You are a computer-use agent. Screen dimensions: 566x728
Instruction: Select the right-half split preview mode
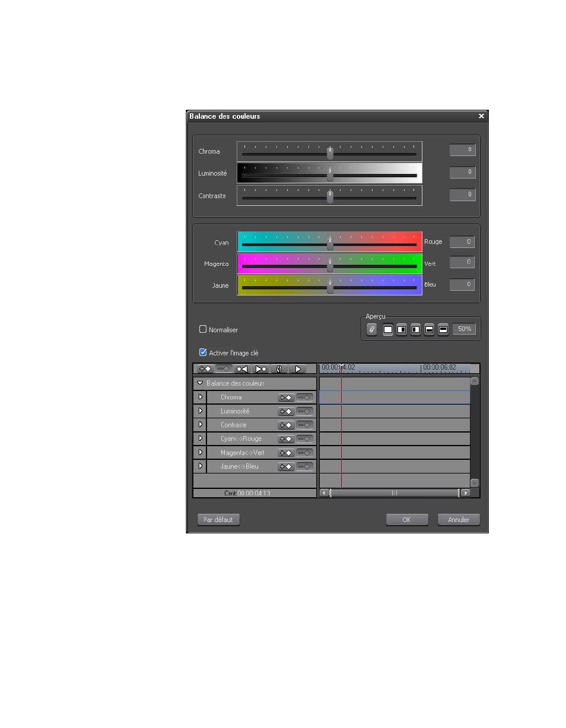[x=402, y=329]
